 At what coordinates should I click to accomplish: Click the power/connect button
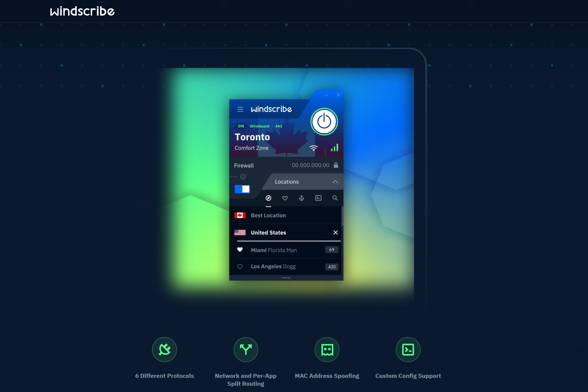point(324,122)
